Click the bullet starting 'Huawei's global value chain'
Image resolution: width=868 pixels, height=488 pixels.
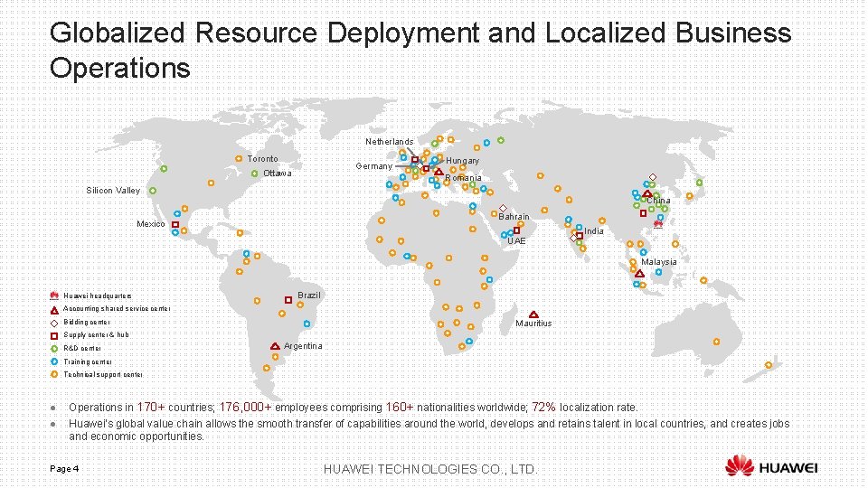pos(429,430)
